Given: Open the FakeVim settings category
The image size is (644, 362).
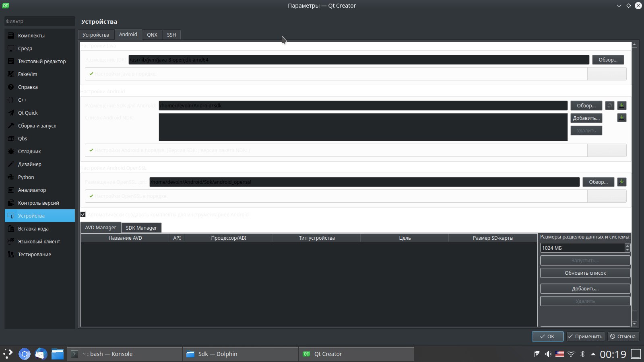Looking at the screenshot, I should [39, 74].
